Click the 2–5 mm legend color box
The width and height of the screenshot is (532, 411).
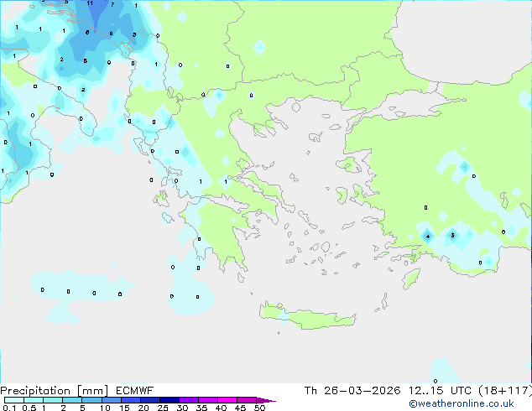[72, 400]
